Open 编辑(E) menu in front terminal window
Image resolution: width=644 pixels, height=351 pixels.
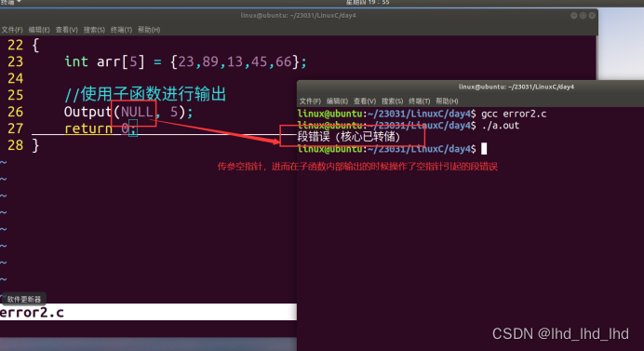pos(337,101)
